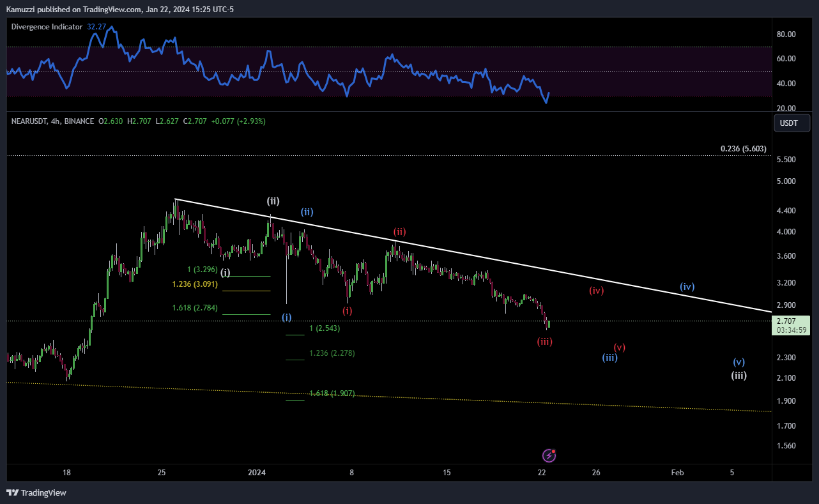Click the yellow 1.236 (3.091) Fibonacci label
The width and height of the screenshot is (819, 504).
(x=195, y=284)
